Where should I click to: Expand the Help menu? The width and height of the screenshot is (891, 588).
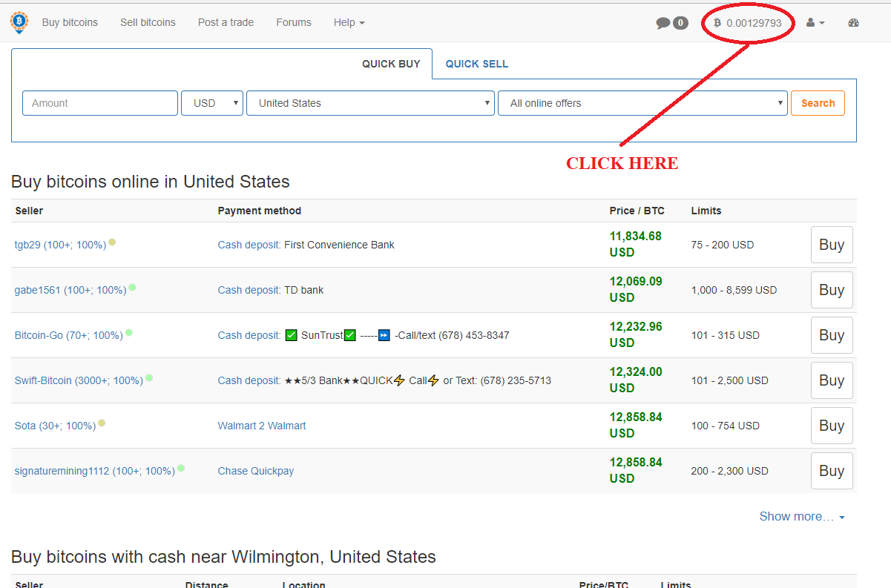click(x=349, y=22)
